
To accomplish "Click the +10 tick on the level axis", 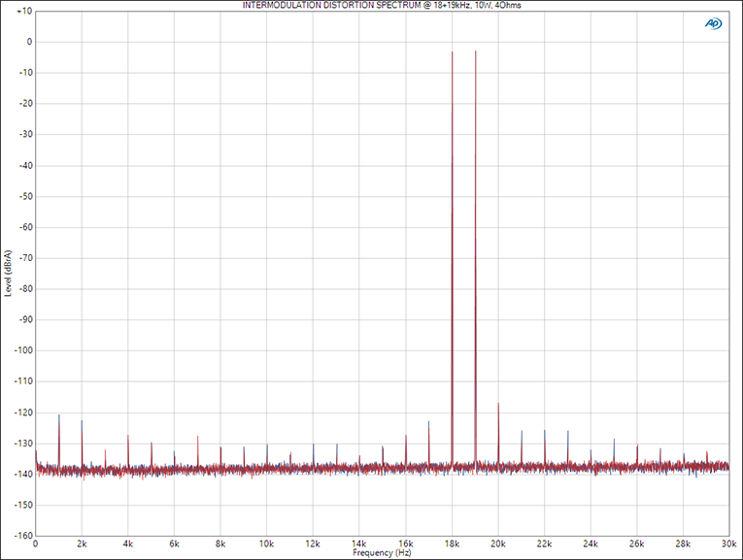I will pos(24,11).
